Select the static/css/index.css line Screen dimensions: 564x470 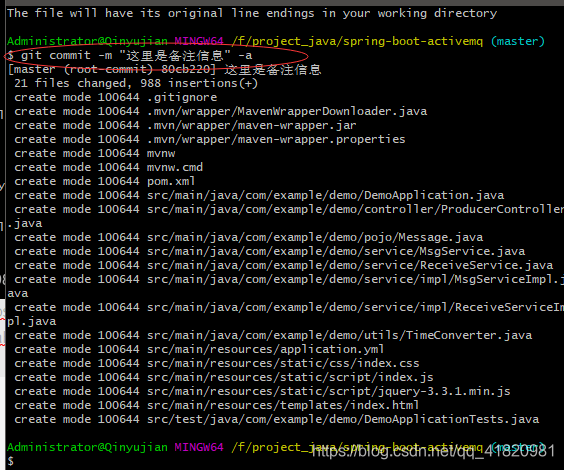pos(217,364)
